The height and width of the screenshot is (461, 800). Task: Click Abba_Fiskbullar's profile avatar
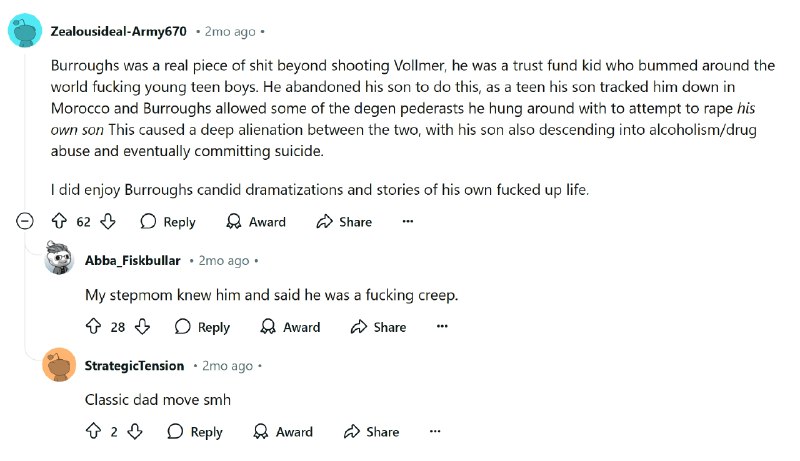pyautogui.click(x=59, y=260)
